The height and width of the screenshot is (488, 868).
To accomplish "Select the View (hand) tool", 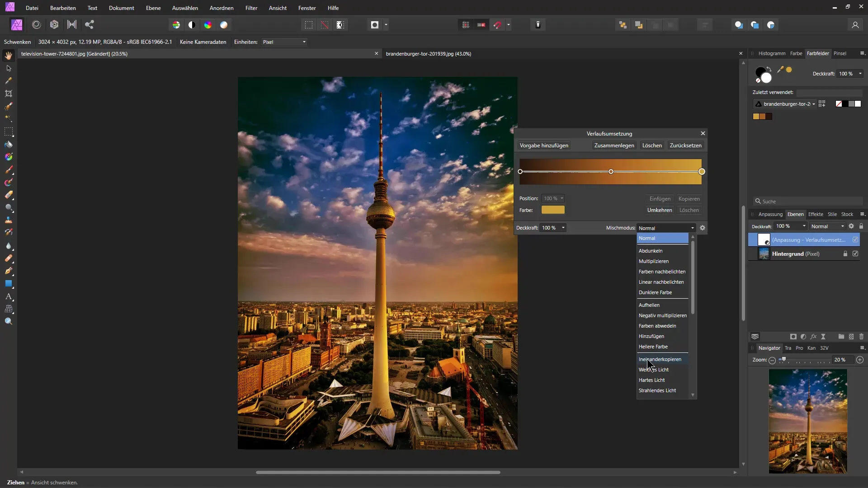I will click(9, 56).
